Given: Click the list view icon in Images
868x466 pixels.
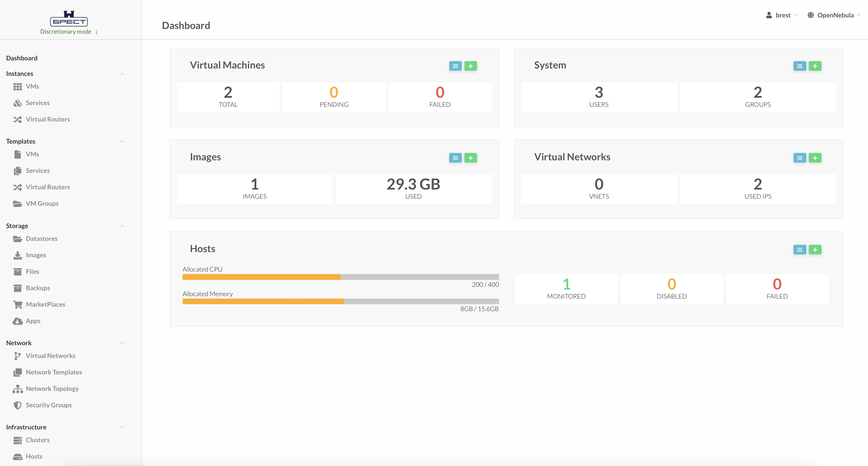Looking at the screenshot, I should (456, 158).
